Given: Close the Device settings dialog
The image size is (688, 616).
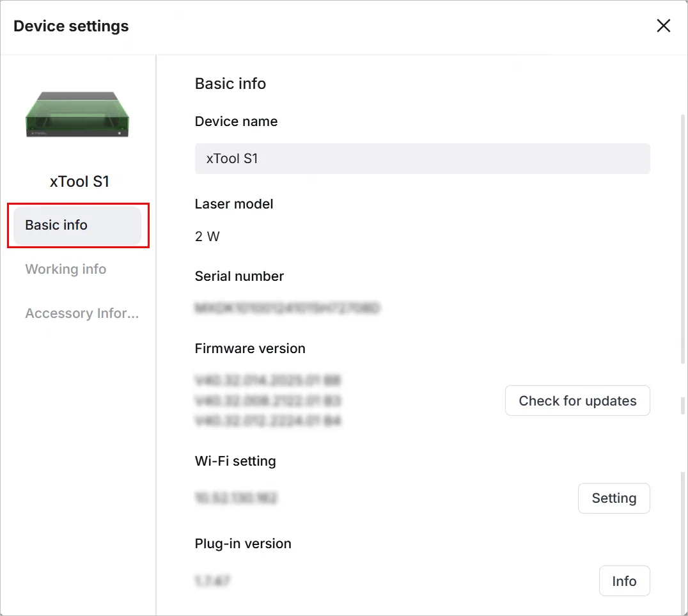Looking at the screenshot, I should [663, 26].
